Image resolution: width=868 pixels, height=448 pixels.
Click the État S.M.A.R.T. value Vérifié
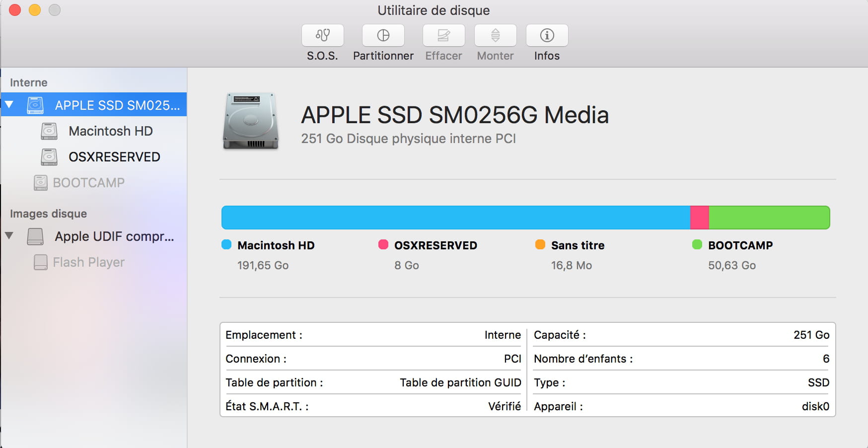pyautogui.click(x=505, y=407)
